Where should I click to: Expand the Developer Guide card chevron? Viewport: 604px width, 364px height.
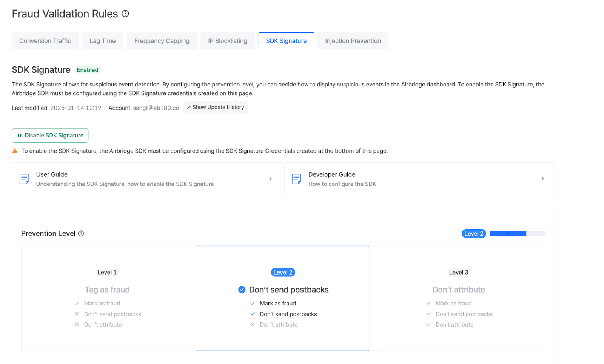pyautogui.click(x=542, y=179)
